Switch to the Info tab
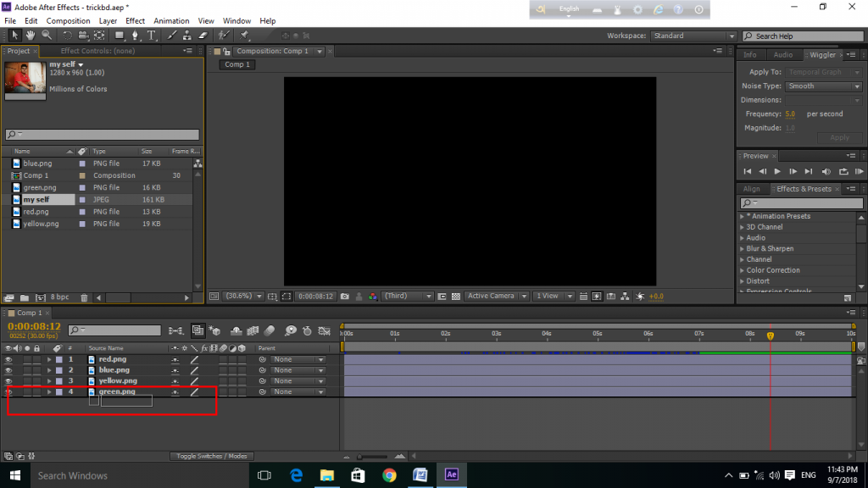The height and width of the screenshot is (488, 868). [750, 55]
